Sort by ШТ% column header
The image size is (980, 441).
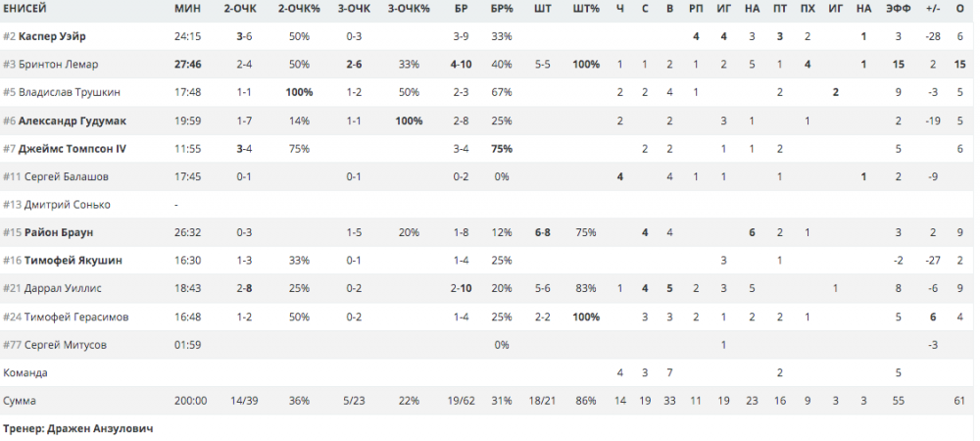(x=586, y=9)
